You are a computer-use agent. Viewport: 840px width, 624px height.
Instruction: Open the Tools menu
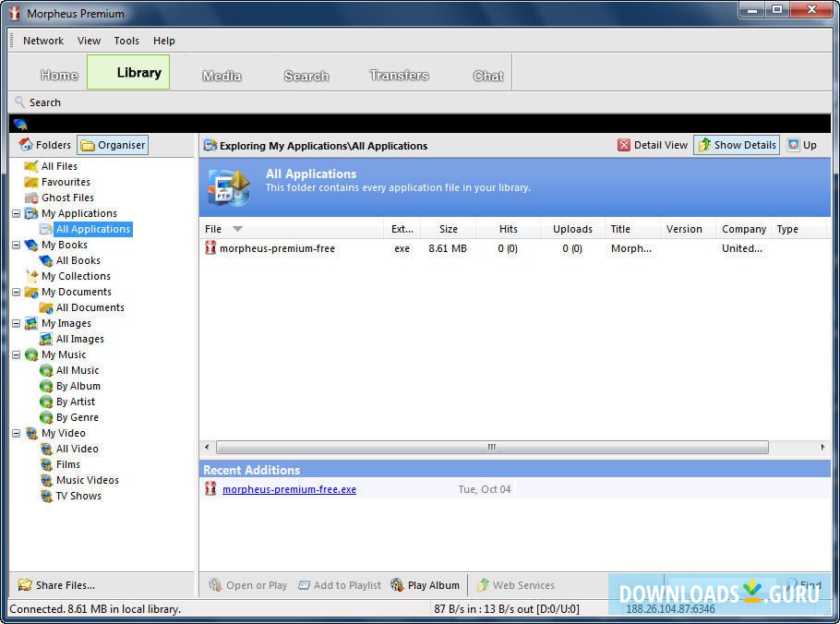pos(126,41)
